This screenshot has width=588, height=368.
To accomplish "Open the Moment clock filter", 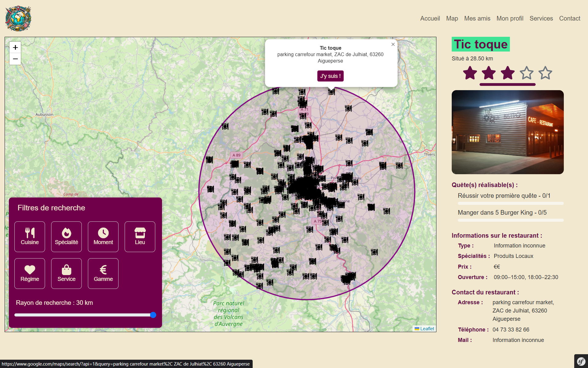I will [103, 237].
